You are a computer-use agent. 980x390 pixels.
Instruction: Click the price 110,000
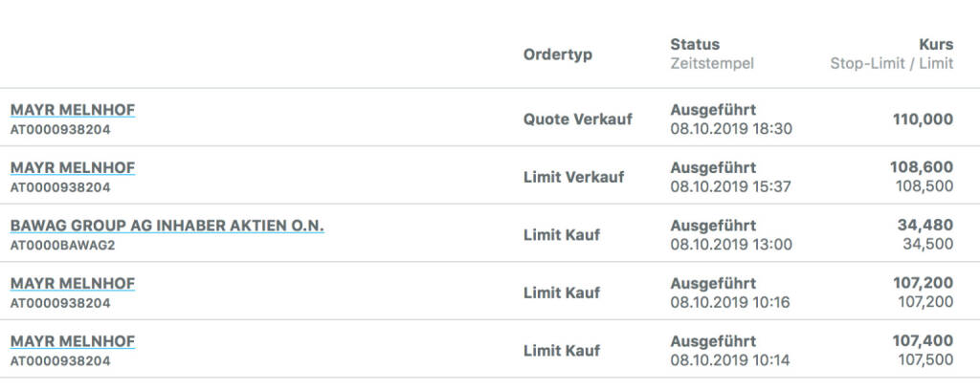[x=923, y=119]
